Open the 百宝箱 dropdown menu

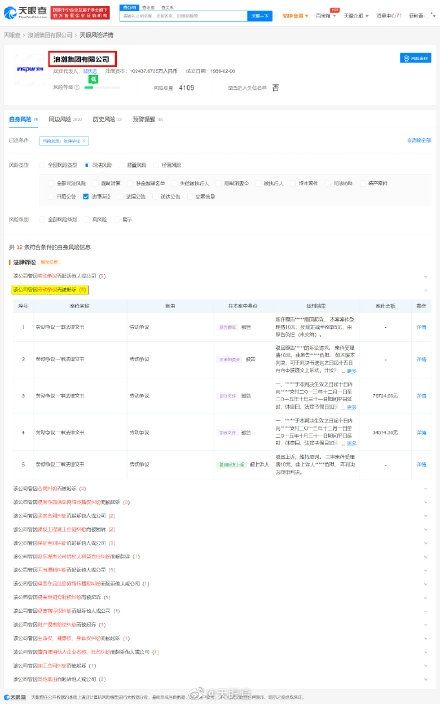[326, 16]
